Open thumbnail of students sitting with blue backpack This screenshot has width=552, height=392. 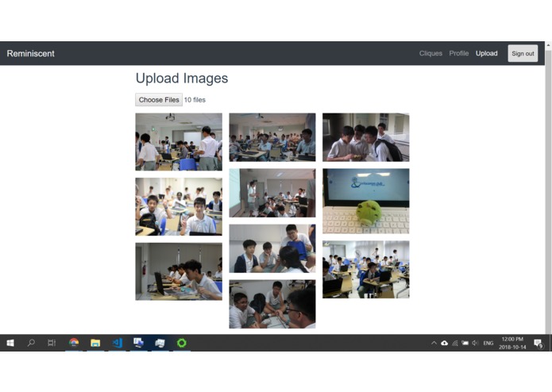click(x=272, y=248)
